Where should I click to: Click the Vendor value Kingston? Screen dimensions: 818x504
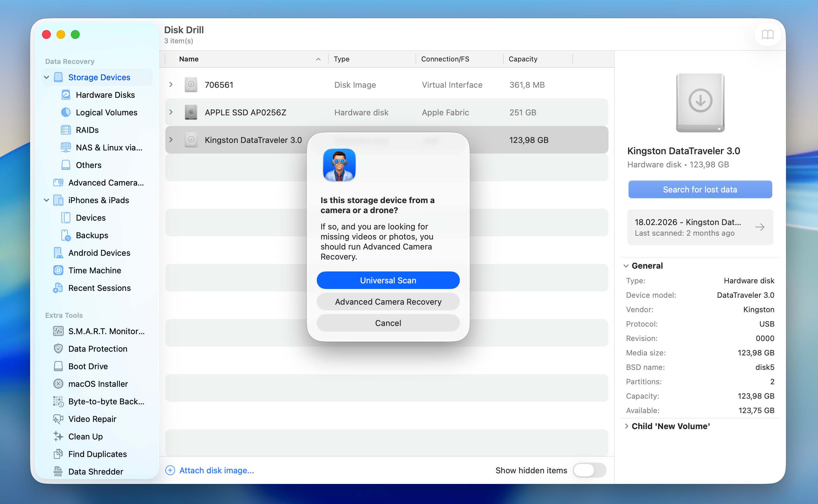[759, 310]
